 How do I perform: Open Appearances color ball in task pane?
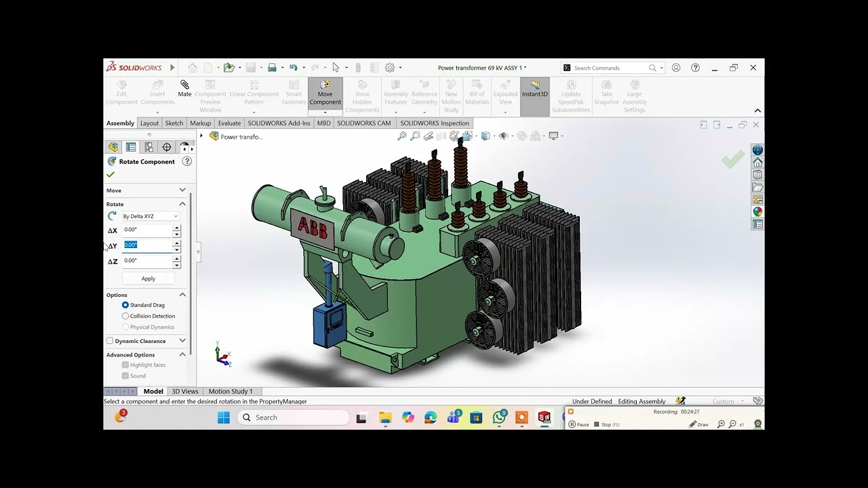(757, 211)
